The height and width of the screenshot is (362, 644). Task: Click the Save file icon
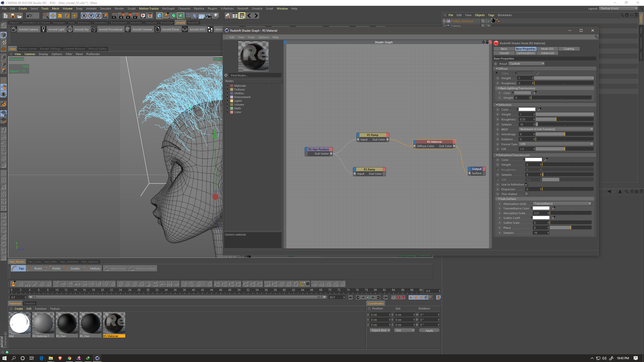(x=12, y=16)
